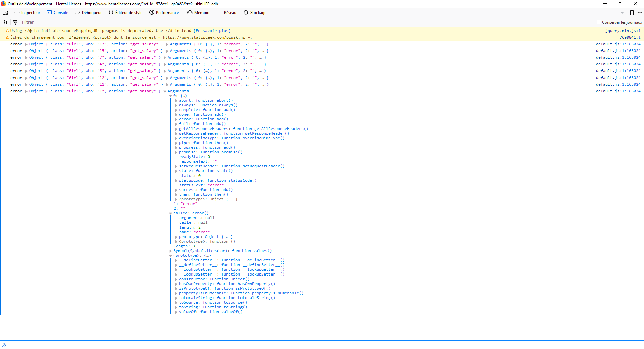The image size is (644, 349).
Task: Expand the Symbol.iterator values entry
Action: click(x=170, y=251)
